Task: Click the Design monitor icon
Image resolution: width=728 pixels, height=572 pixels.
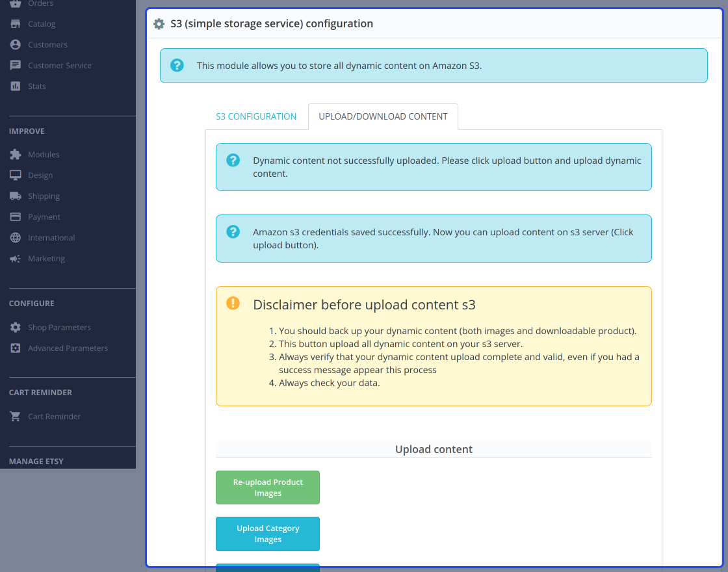Action: (x=16, y=175)
